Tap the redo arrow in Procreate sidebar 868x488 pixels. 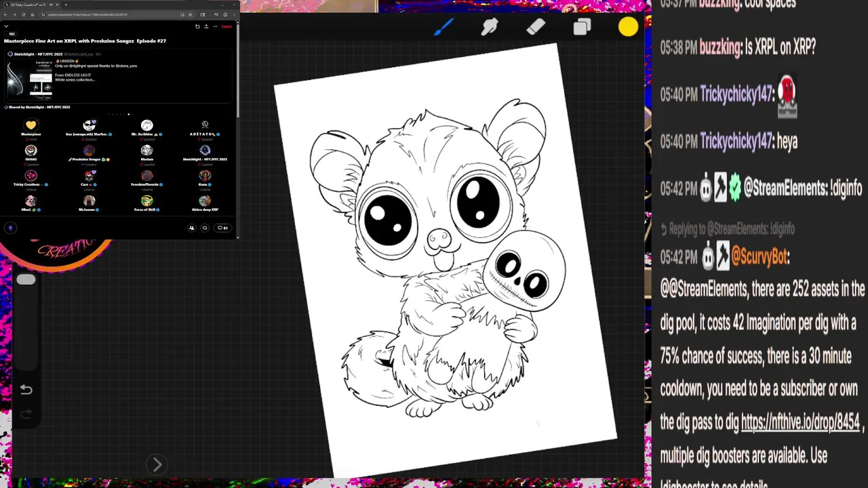click(26, 414)
